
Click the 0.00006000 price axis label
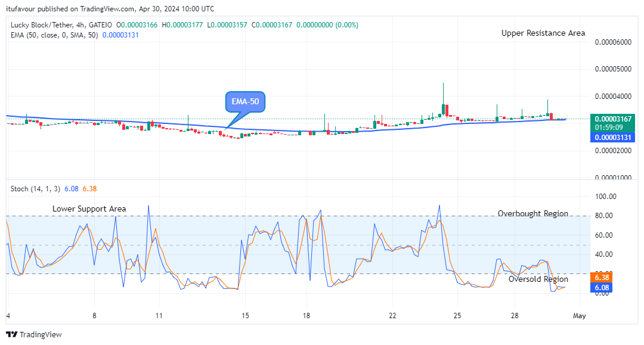(x=613, y=42)
